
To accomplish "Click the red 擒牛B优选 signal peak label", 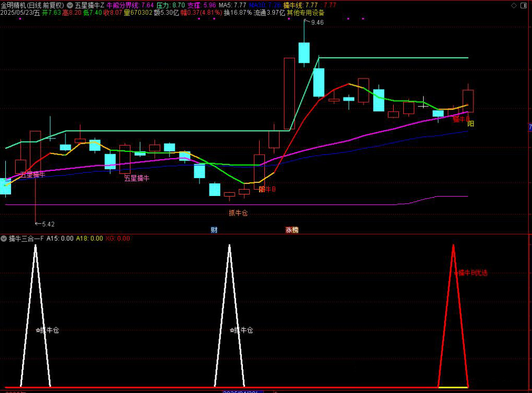I will 471,272.
